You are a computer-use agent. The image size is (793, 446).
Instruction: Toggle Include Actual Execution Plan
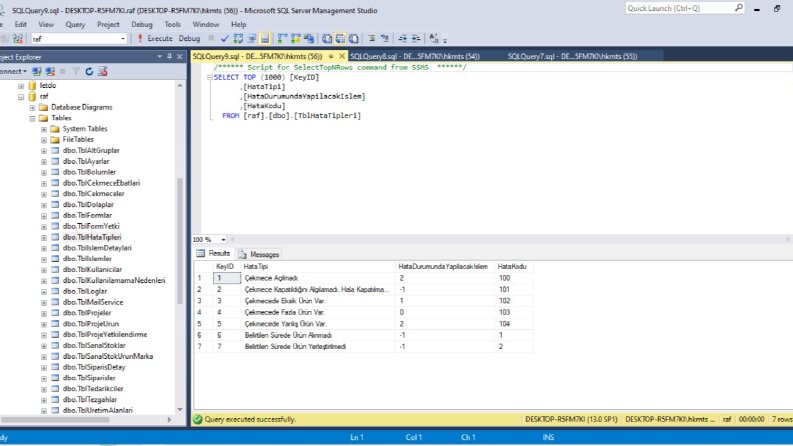tap(282, 38)
